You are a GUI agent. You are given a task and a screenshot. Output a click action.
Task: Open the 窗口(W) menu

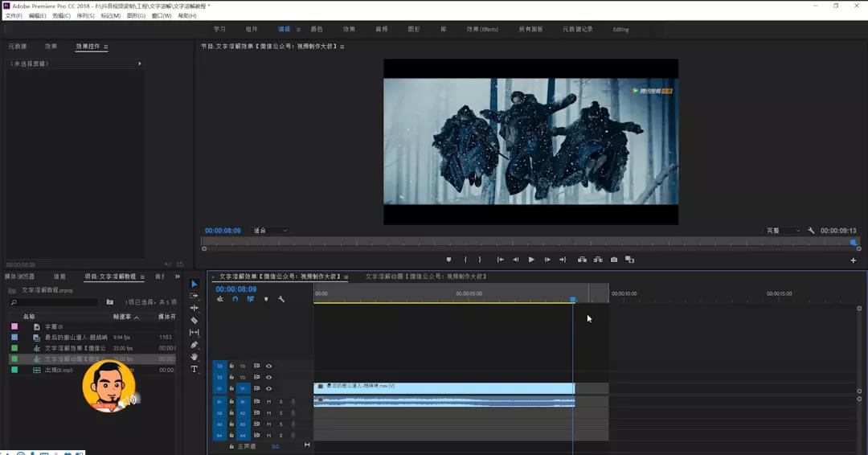pos(162,16)
